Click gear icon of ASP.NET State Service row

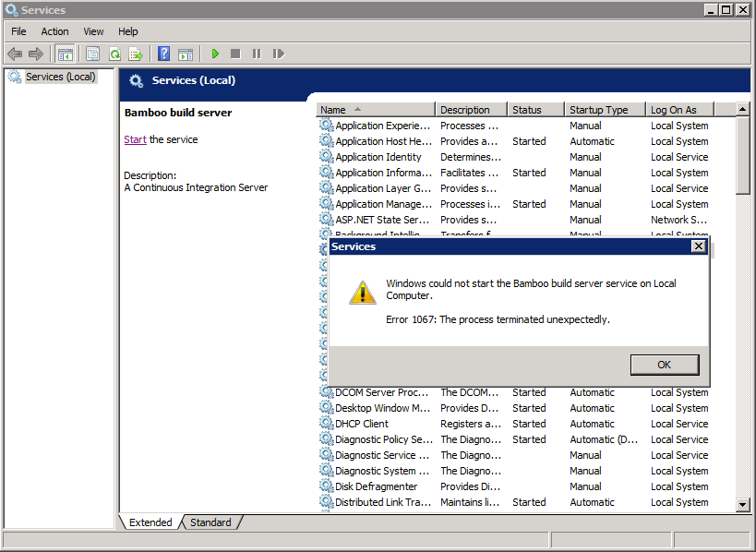click(327, 220)
